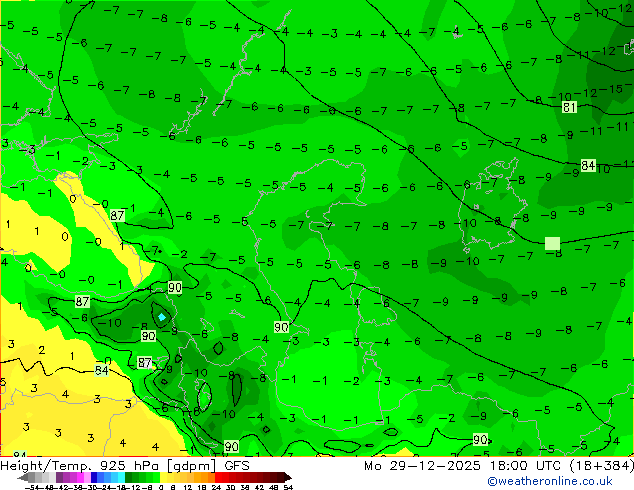The width and height of the screenshot is (634, 490).
Task: Click the dark red right arrow of legend
Action: (287, 477)
